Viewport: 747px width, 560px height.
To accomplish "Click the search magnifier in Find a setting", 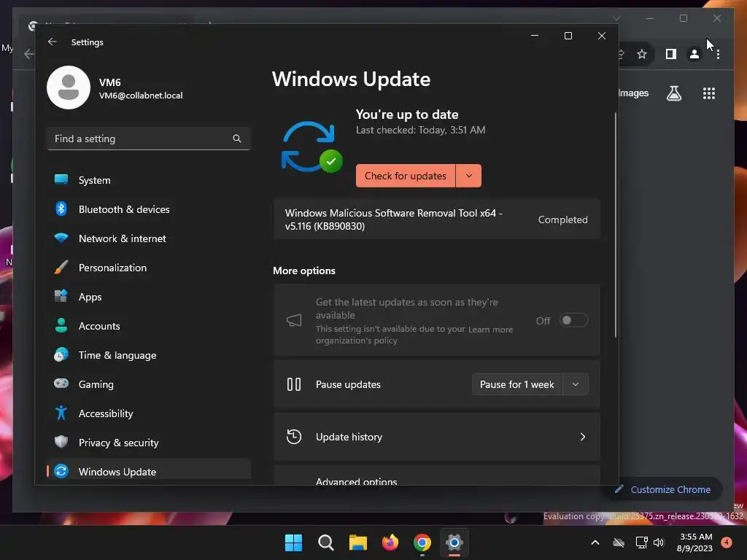I will [x=237, y=139].
